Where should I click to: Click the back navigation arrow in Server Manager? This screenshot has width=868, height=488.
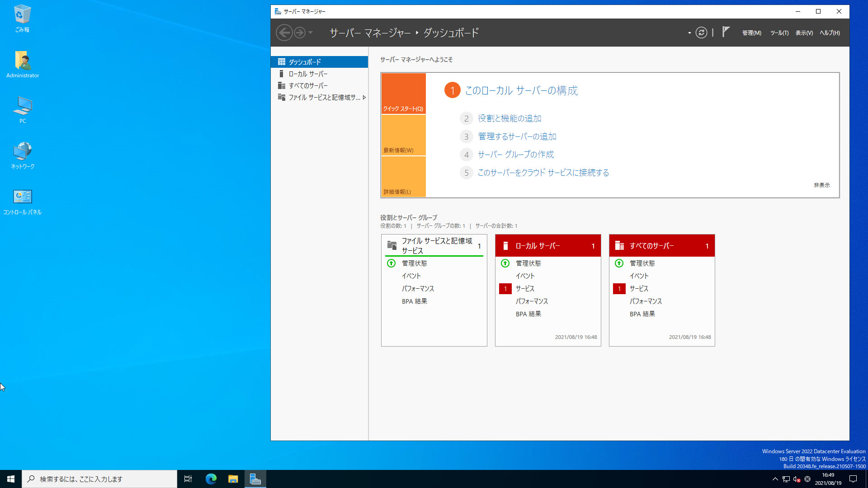point(284,33)
